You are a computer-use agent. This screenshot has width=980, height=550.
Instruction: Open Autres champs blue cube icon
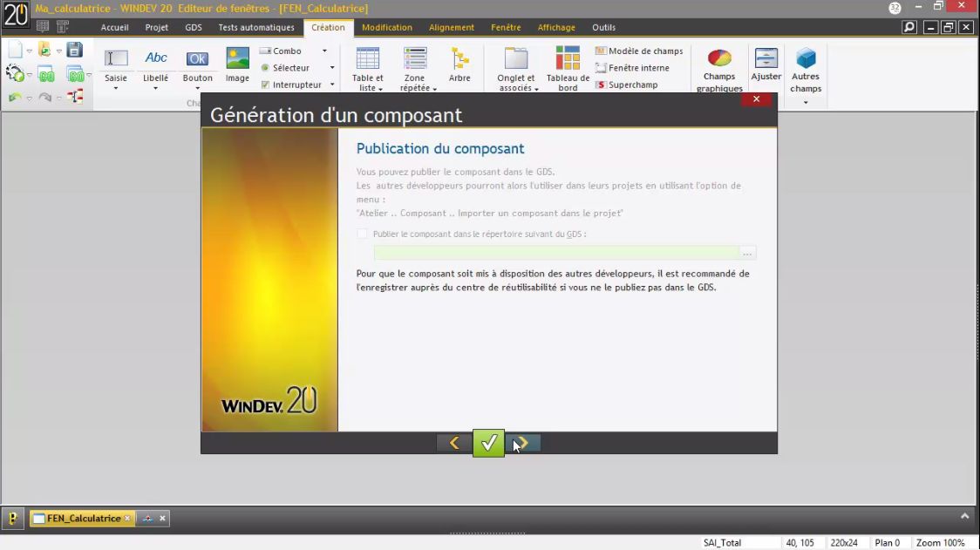click(x=806, y=59)
